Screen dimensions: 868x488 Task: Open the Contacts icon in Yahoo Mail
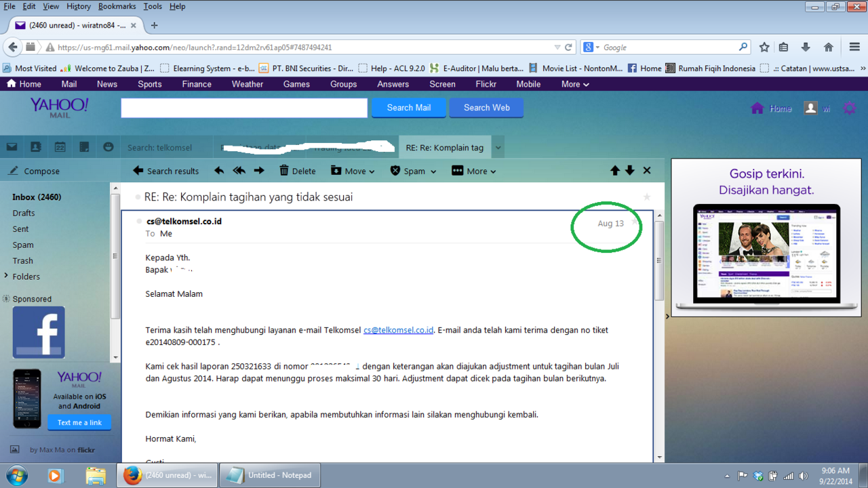tap(36, 147)
